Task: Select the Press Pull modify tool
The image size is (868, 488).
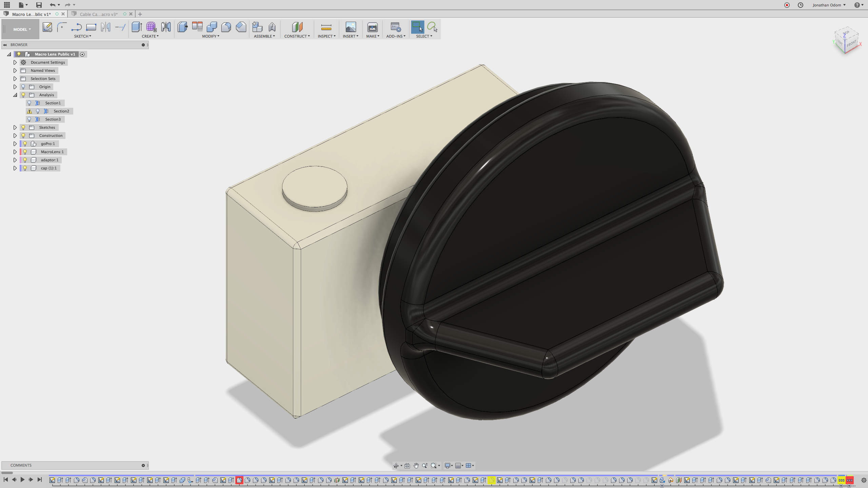Action: 182,27
